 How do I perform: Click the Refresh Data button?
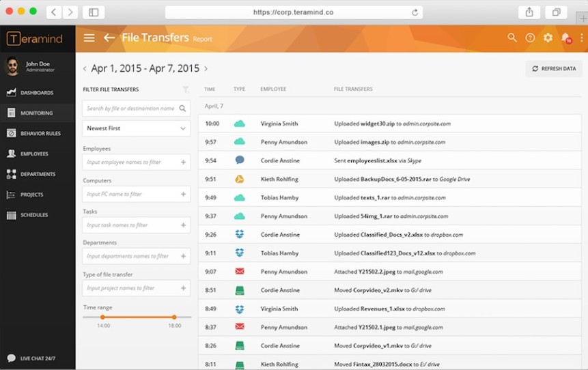point(554,68)
